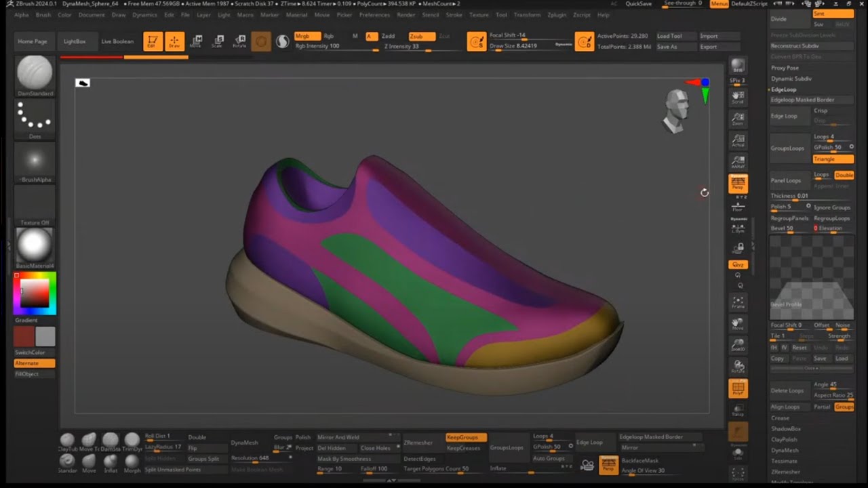Screen dimensions: 868x488
Task: Toggle the Double option under Panel Loops
Action: [844, 175]
